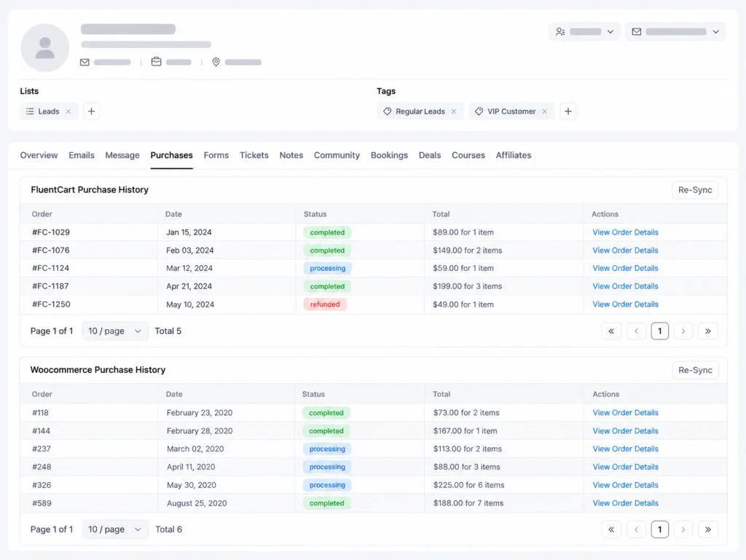
Task: Click the location pin icon in header
Action: (x=216, y=63)
